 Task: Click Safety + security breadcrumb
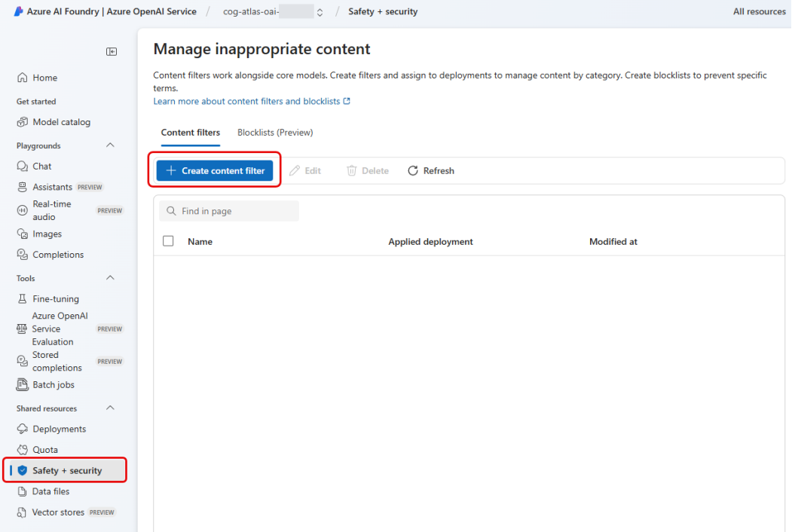(x=383, y=11)
